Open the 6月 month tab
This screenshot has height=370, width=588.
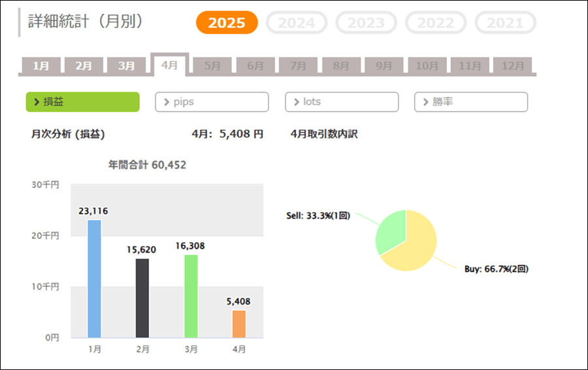coord(255,65)
